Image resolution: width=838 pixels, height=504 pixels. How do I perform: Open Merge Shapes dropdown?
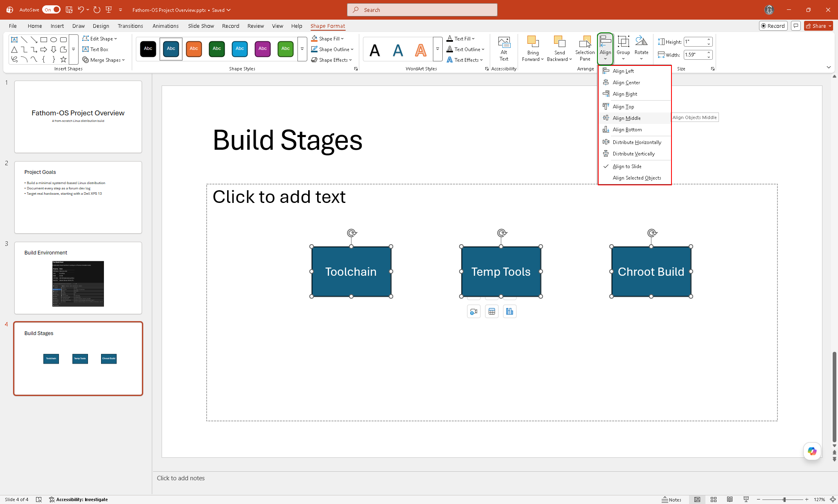104,60
